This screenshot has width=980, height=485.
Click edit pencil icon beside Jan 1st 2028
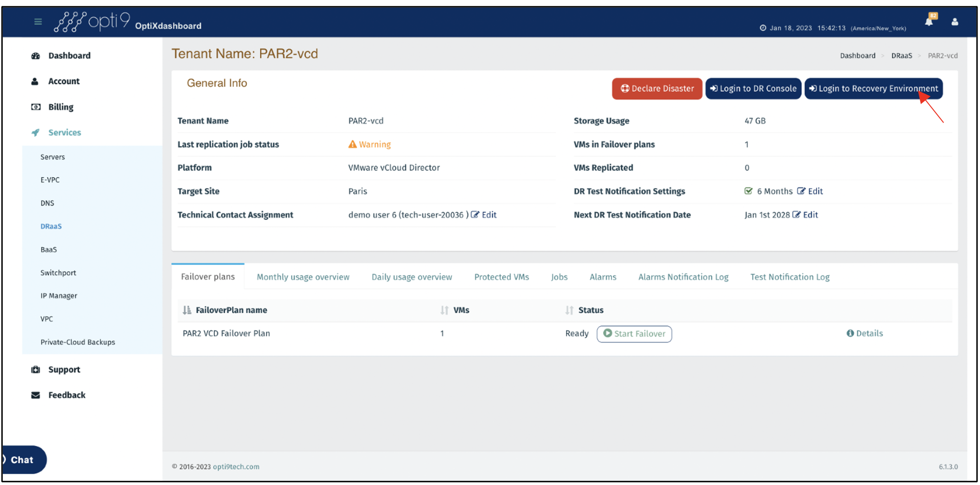point(796,215)
